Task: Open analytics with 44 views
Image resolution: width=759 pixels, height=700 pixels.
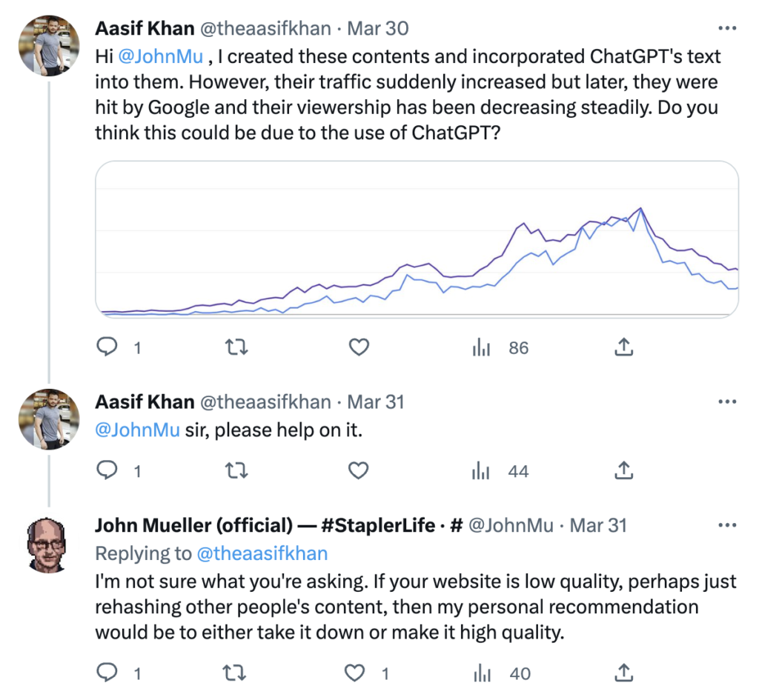Action: coord(500,470)
